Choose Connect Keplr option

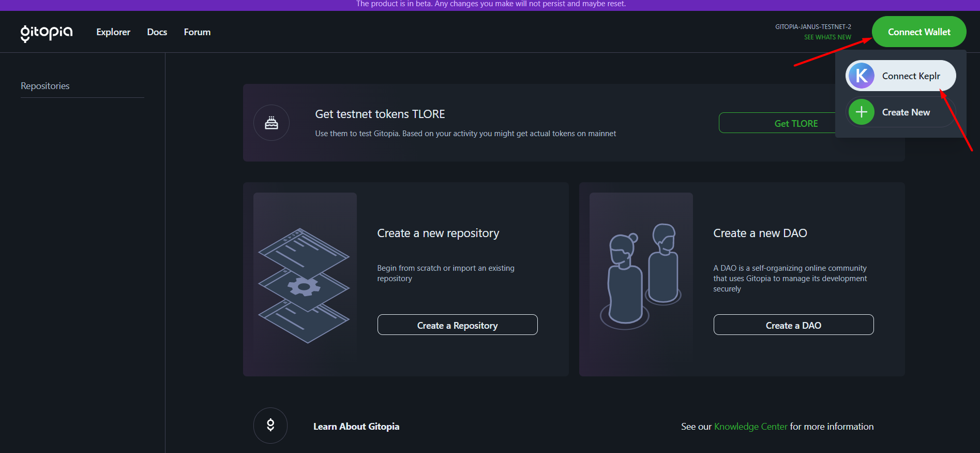click(901, 76)
